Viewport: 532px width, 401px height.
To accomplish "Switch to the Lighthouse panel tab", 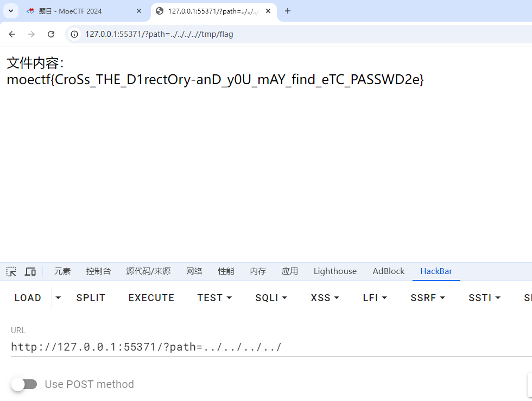I will coord(335,271).
